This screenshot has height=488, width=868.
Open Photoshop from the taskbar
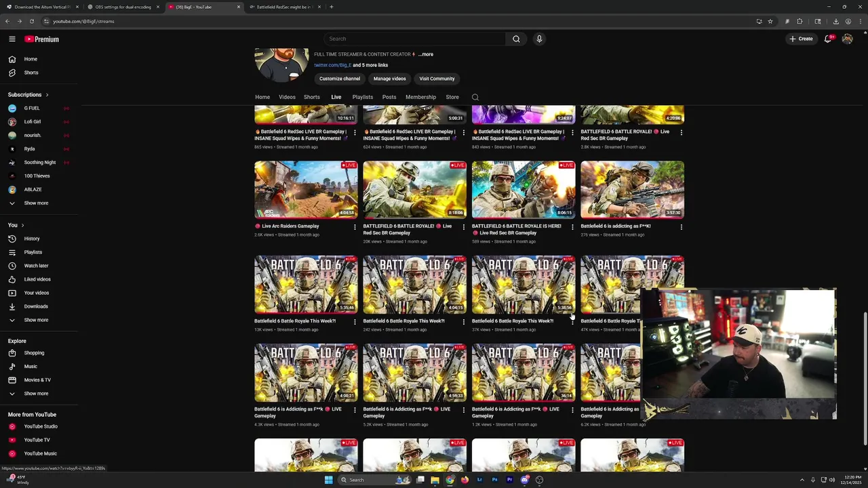click(x=494, y=480)
